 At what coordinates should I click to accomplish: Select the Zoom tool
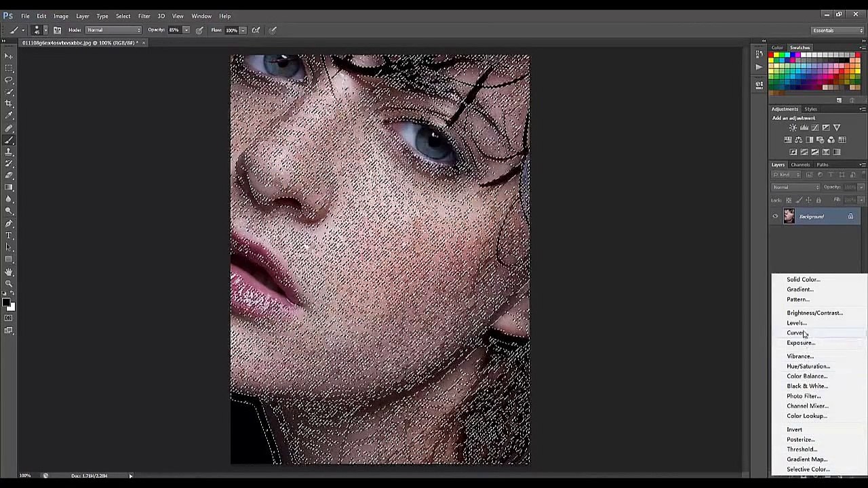point(9,283)
